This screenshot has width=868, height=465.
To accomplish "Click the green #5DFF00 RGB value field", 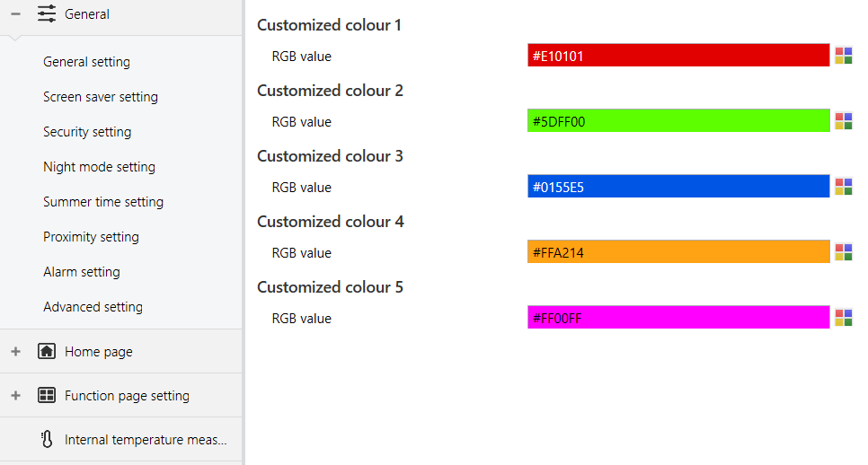I will pyautogui.click(x=678, y=121).
